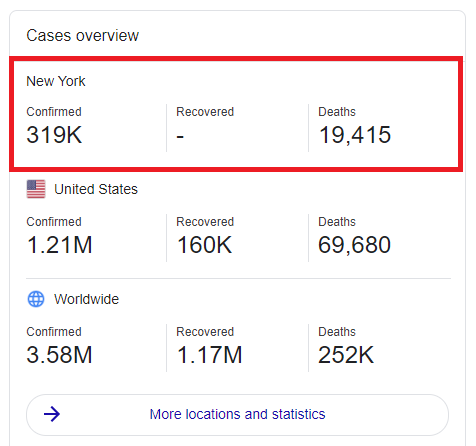476x446 pixels.
Task: Click the Confirmed label under New York
Action: coord(54,112)
